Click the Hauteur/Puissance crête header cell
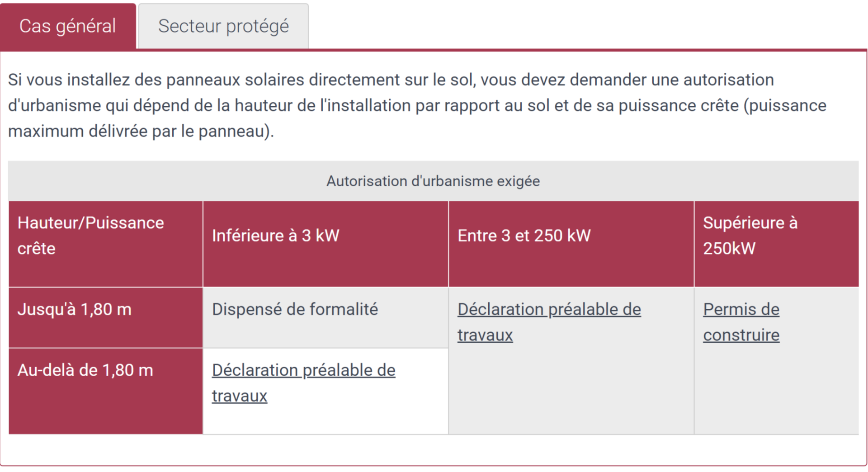This screenshot has height=472, width=868. pos(90,234)
